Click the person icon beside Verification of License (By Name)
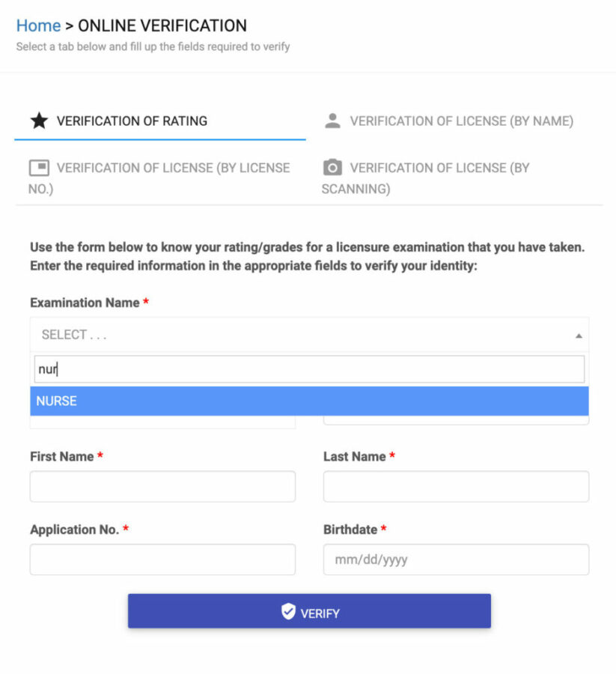The height and width of the screenshot is (674, 616). [x=332, y=120]
